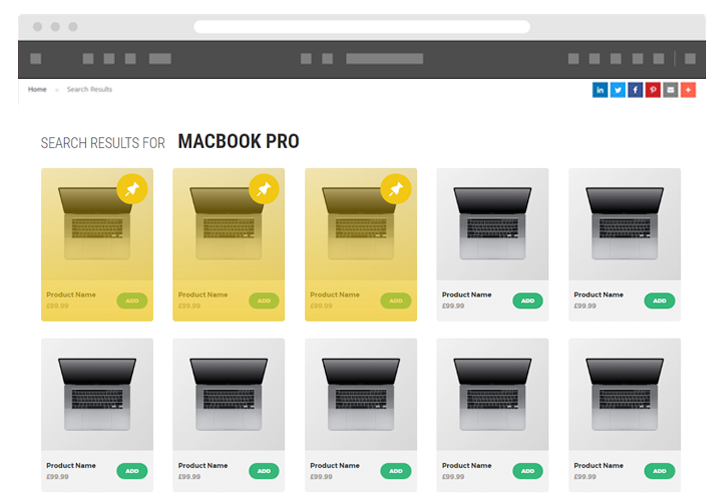Click ADD on the fourth top-row product

(528, 301)
